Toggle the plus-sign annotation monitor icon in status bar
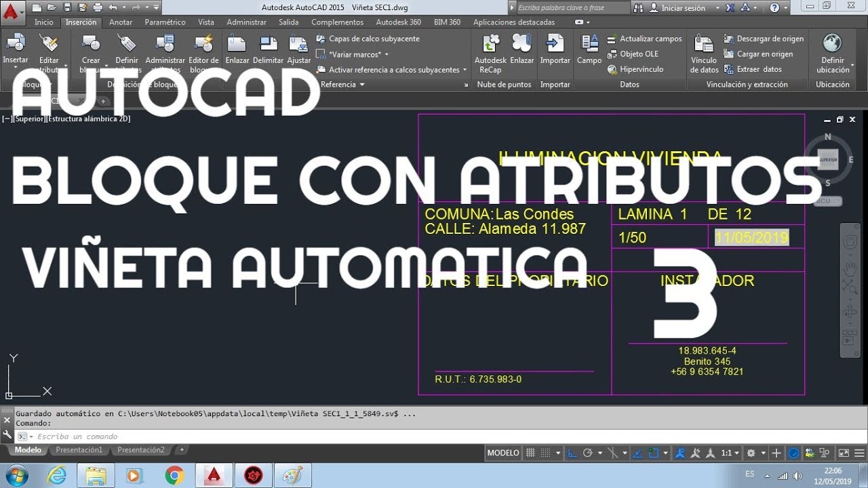The height and width of the screenshot is (488, 868). [776, 453]
